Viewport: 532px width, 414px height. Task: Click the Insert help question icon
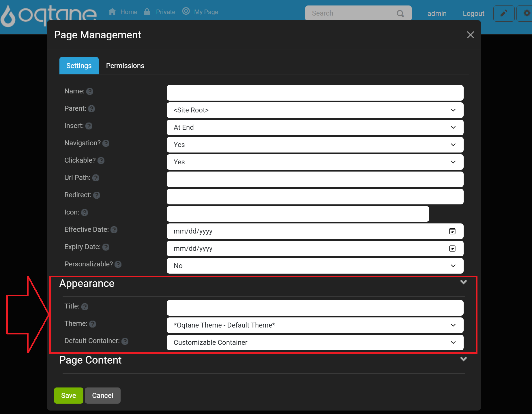coord(89,126)
